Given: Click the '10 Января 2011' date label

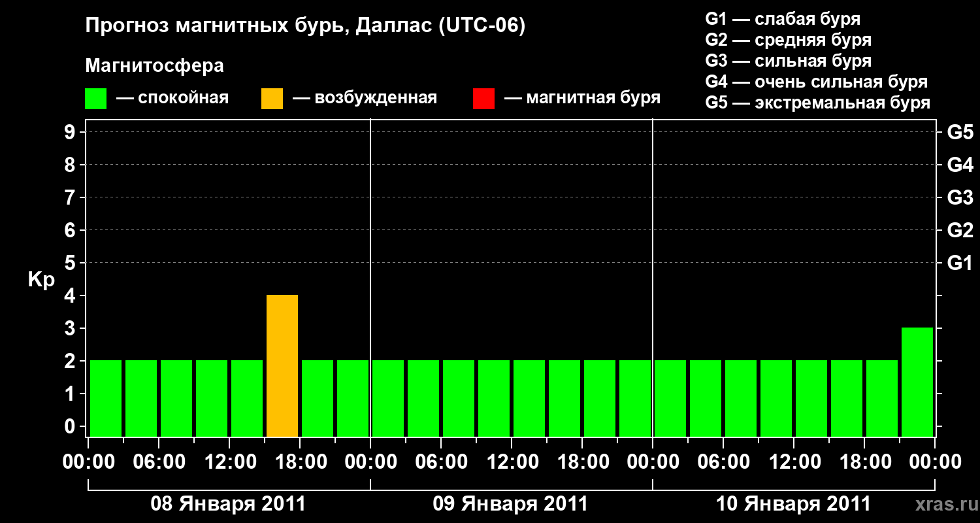Looking at the screenshot, I should (x=793, y=504).
